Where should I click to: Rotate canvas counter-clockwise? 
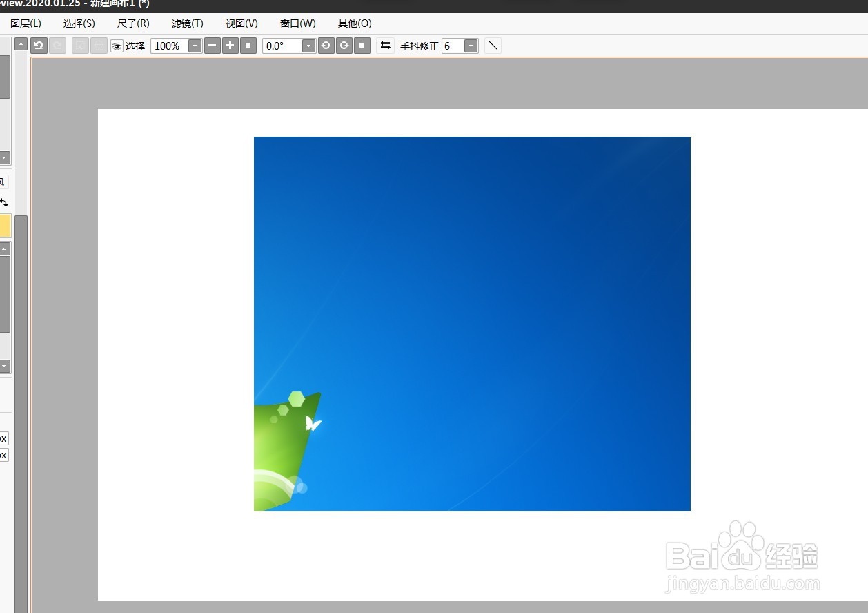[x=326, y=46]
